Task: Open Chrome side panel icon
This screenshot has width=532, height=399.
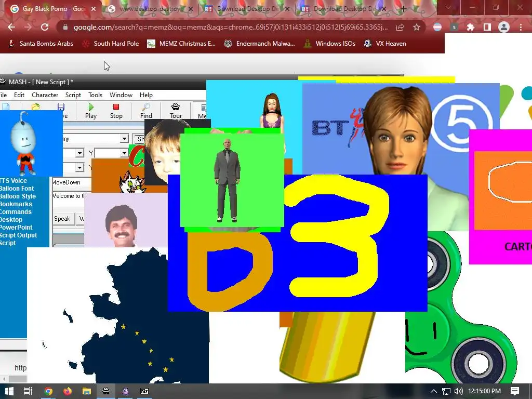Action: tap(487, 27)
